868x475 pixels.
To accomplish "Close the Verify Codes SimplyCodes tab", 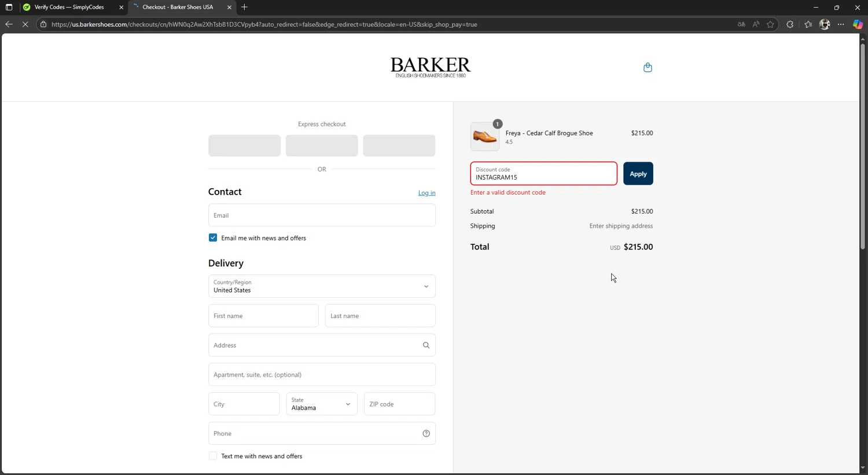I will (121, 8).
